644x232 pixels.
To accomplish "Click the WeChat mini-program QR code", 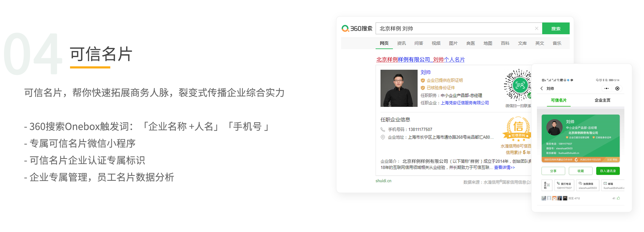I will 518,85.
